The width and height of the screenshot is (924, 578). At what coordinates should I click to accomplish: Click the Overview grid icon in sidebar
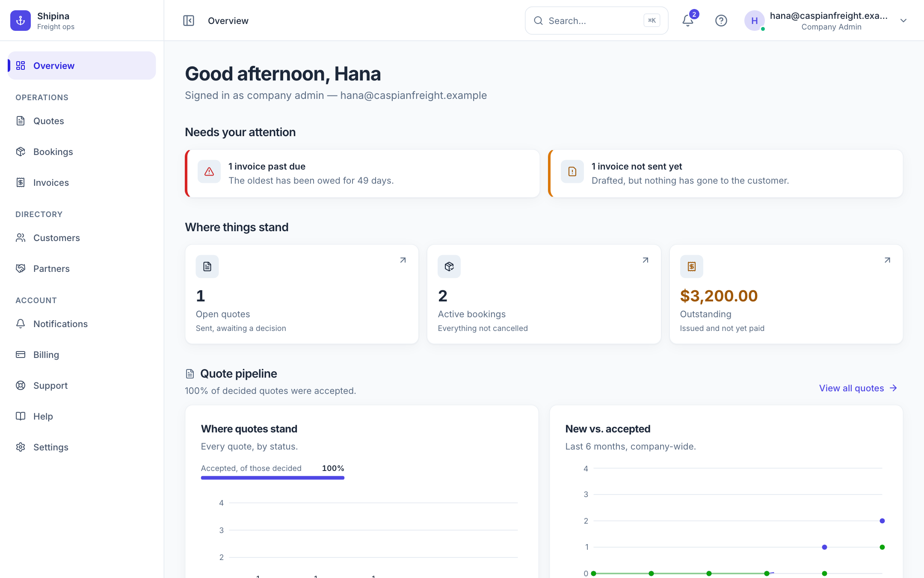(21, 66)
